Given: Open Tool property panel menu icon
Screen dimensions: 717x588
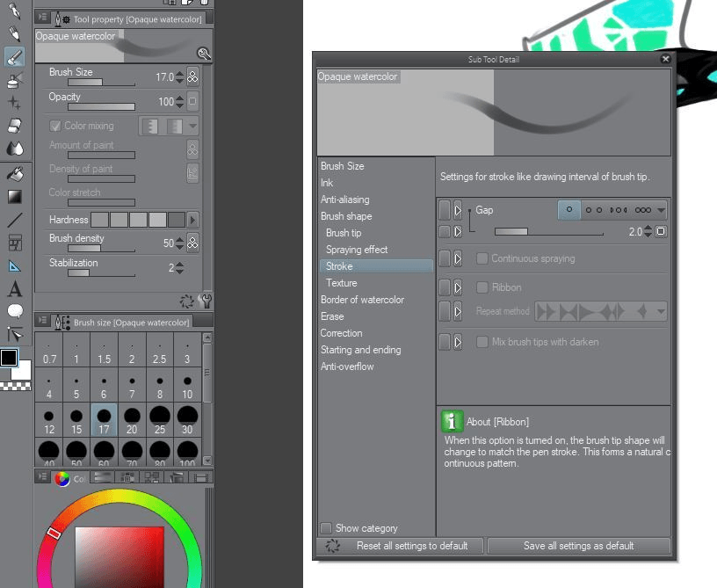Looking at the screenshot, I should 42,18.
